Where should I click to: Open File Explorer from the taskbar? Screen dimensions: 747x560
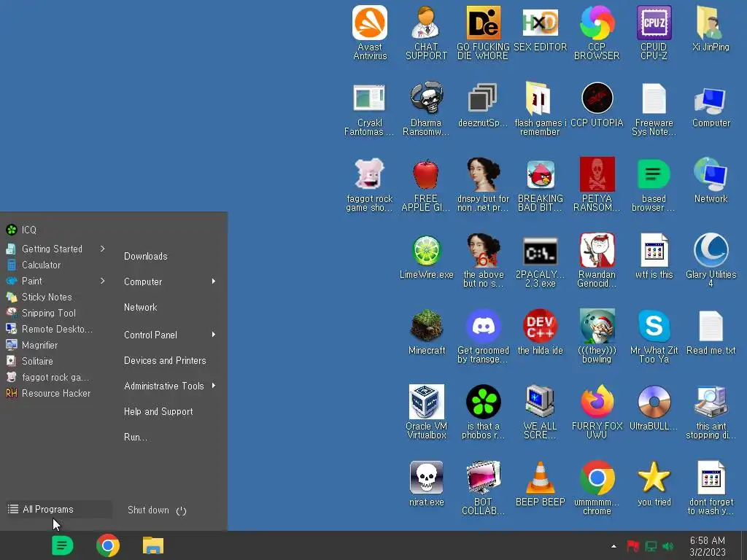click(x=153, y=545)
